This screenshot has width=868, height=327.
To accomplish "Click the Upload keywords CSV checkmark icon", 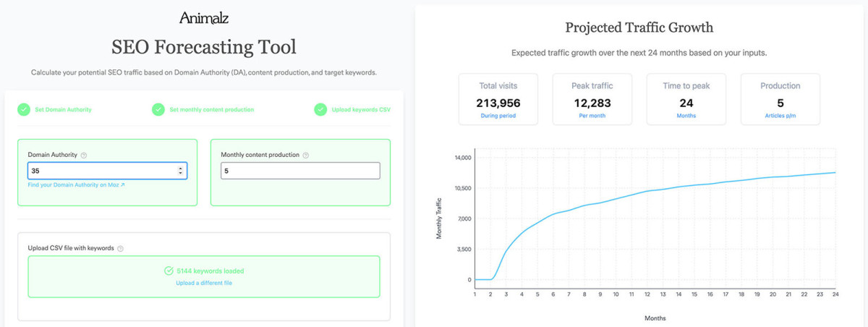I will [x=320, y=109].
